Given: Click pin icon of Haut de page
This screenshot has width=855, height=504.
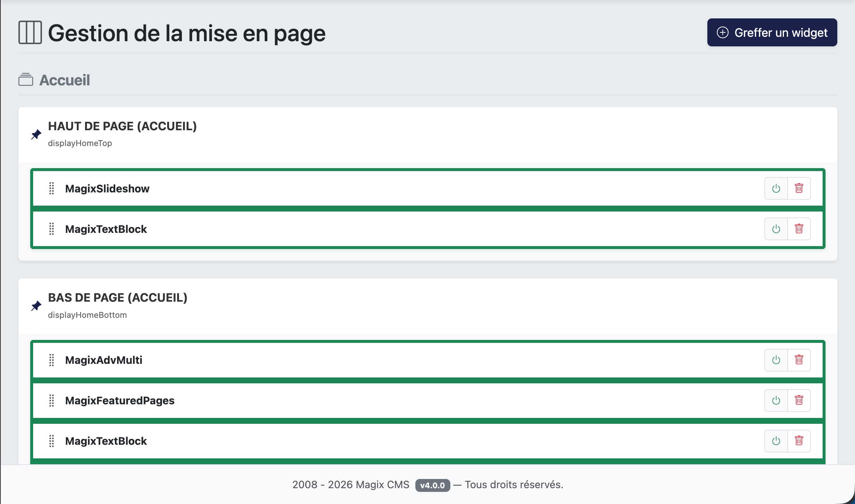Looking at the screenshot, I should [36, 135].
